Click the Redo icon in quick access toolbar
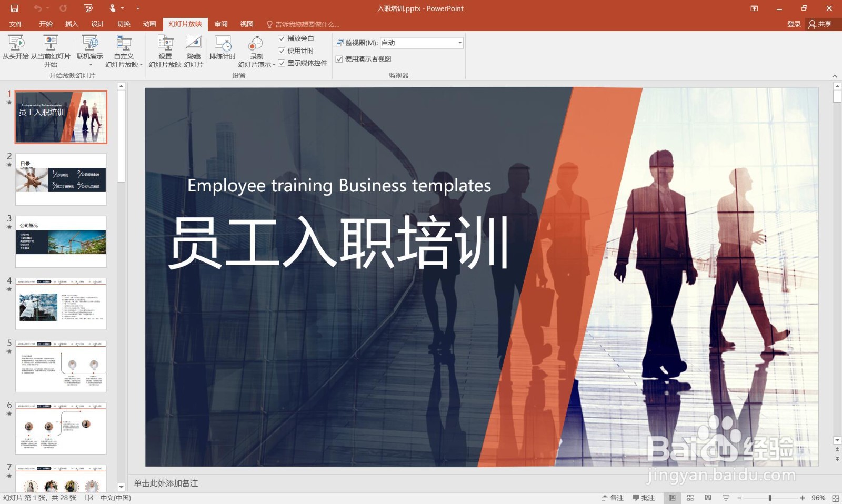This screenshot has width=842, height=504. 63,8
